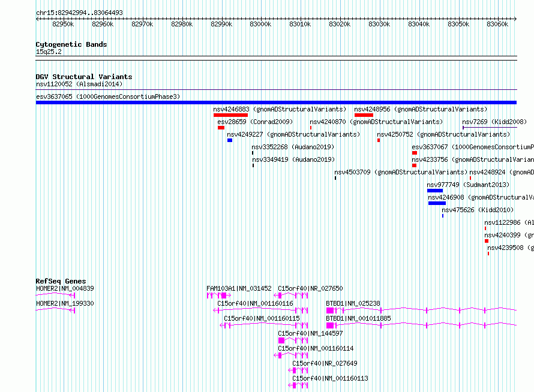Open C15orf40|NM_001160113 transcript label

331,378
